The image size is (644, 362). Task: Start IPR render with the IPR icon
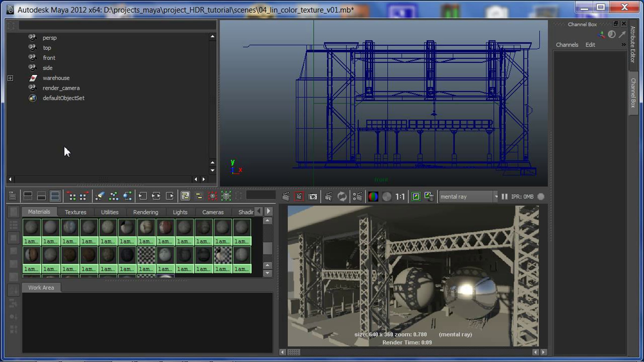coord(328,197)
